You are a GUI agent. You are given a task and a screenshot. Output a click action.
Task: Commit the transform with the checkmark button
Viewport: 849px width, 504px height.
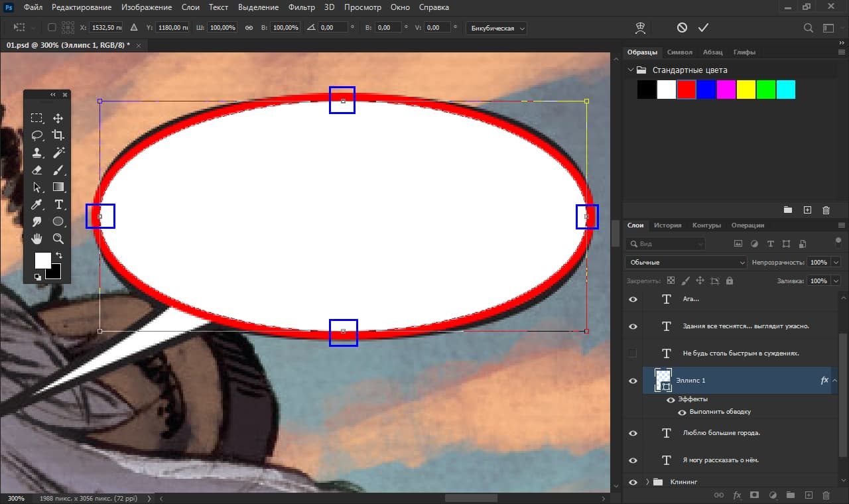click(x=704, y=27)
